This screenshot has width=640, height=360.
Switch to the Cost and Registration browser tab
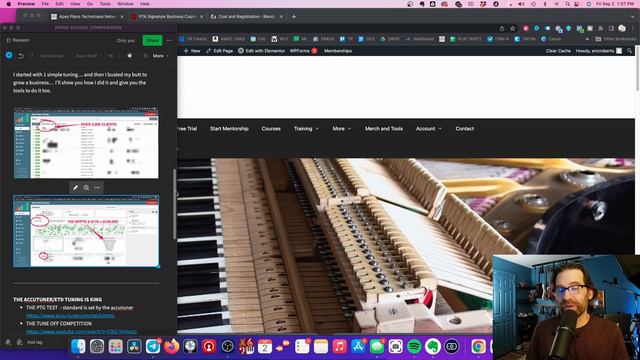[x=246, y=17]
